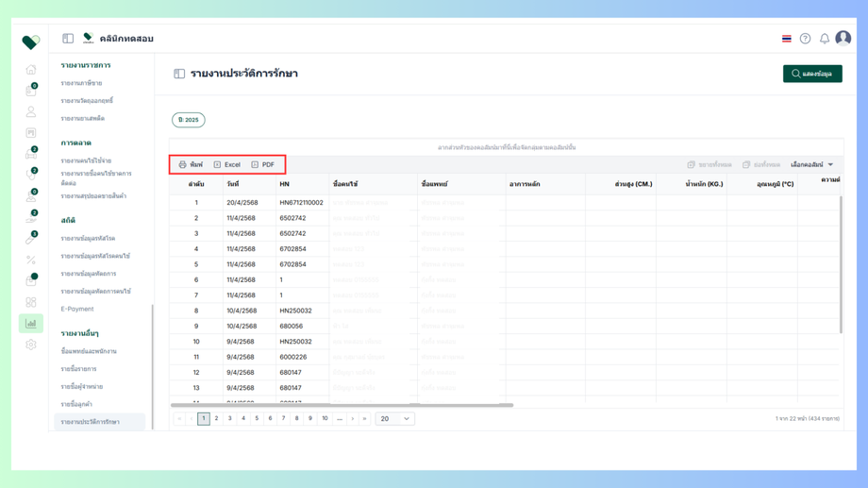The height and width of the screenshot is (488, 868).
Task: Click the percent discount icon in the sidebar
Action: point(31,260)
